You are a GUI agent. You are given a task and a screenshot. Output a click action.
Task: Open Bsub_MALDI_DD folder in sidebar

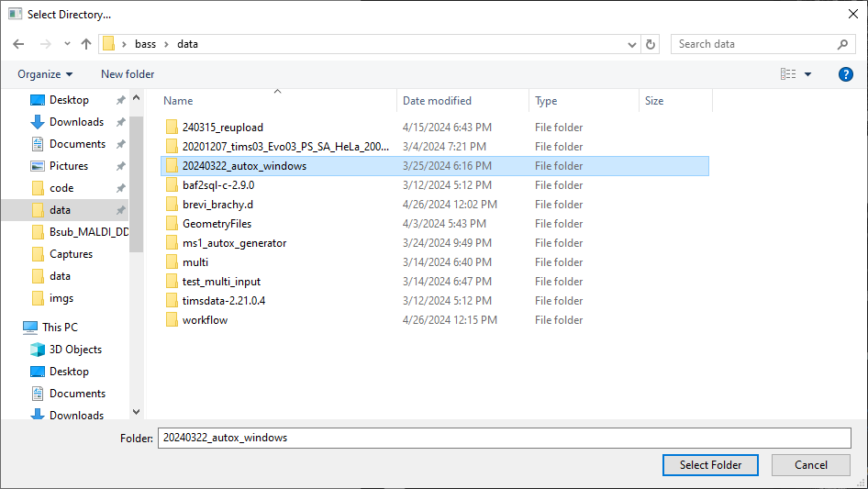[x=89, y=232]
